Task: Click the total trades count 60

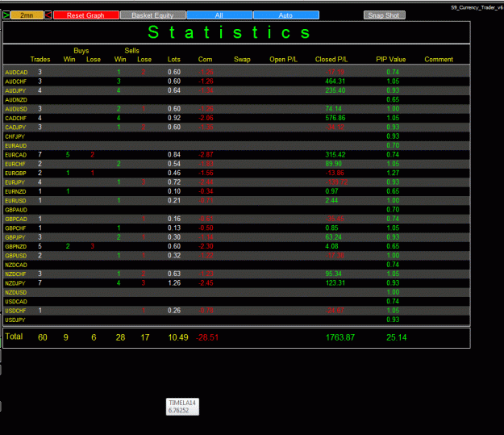Action: tap(43, 337)
